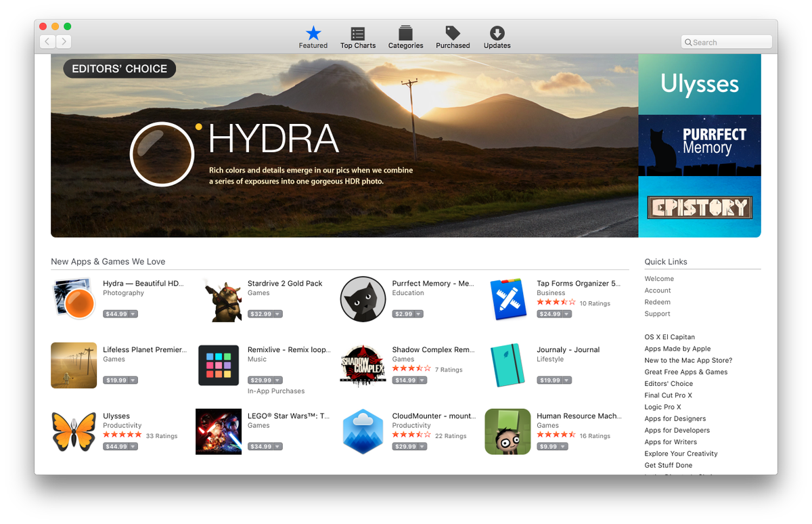Click the Redeem quick link

657,302
